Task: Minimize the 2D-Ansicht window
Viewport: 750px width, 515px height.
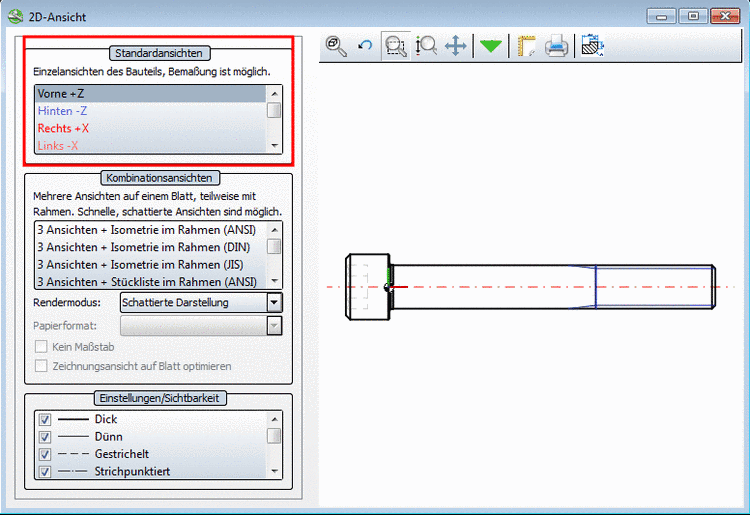Action: 662,16
